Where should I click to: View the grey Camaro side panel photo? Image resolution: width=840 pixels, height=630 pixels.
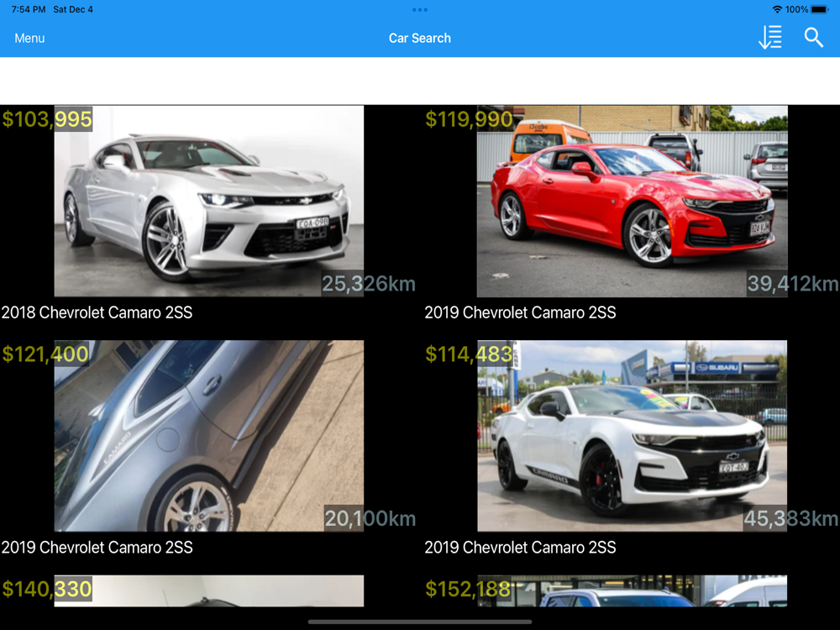click(x=209, y=435)
